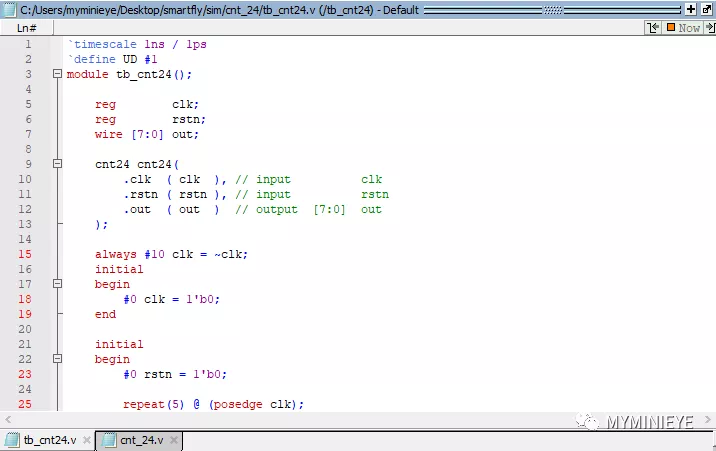Screen dimensions: 716x451
Task: Click the orange Now button
Action: (x=683, y=28)
